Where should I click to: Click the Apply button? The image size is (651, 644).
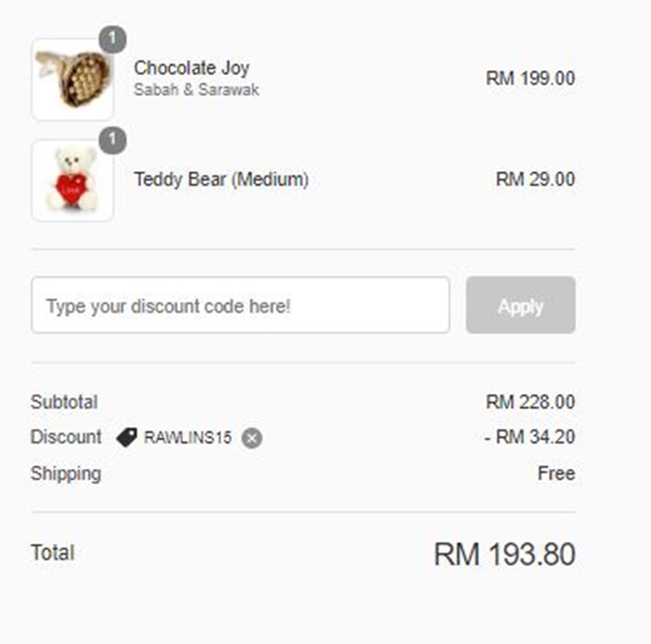[x=521, y=305]
